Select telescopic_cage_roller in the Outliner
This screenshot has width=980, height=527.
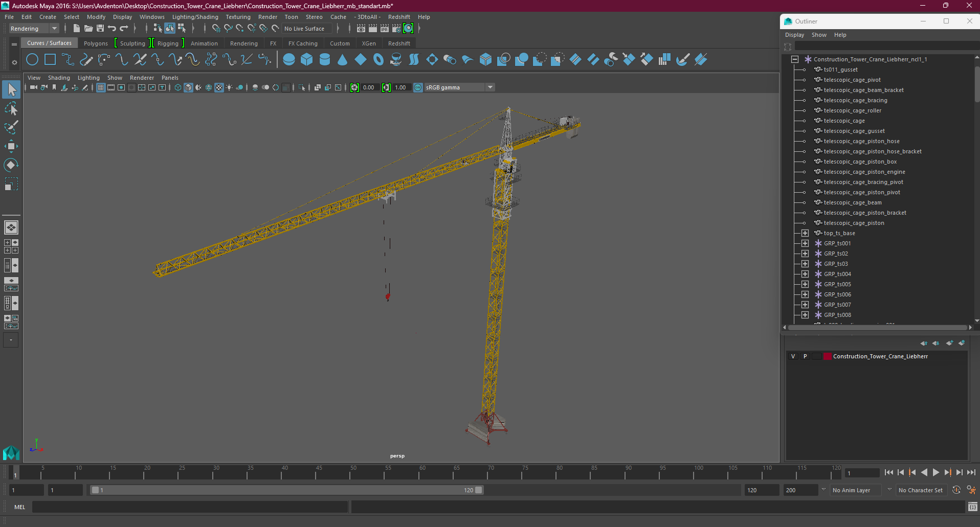point(852,110)
